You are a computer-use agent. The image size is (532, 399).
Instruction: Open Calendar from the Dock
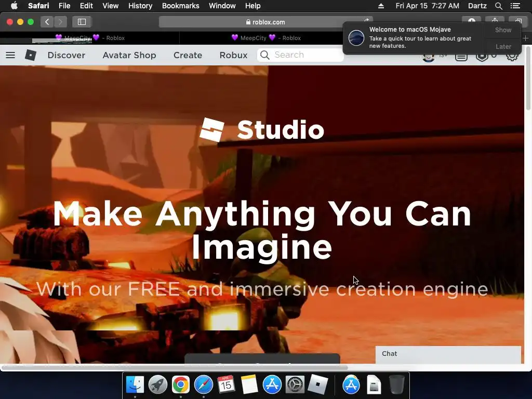point(227,384)
